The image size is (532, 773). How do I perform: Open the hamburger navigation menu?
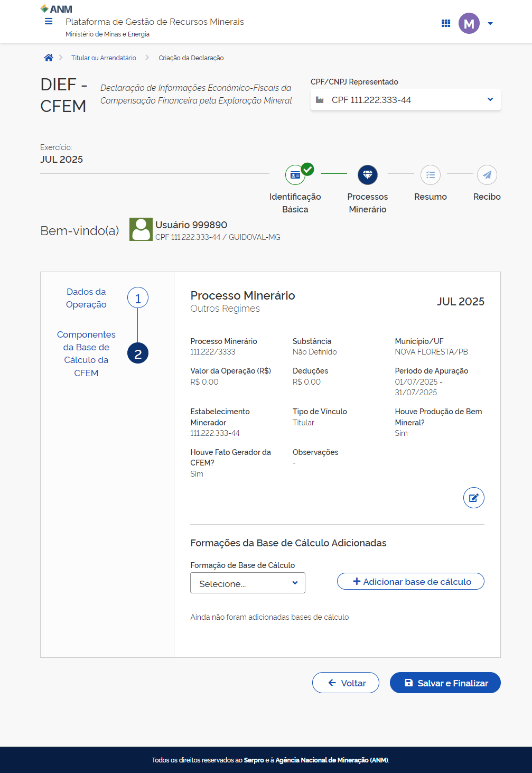(49, 22)
